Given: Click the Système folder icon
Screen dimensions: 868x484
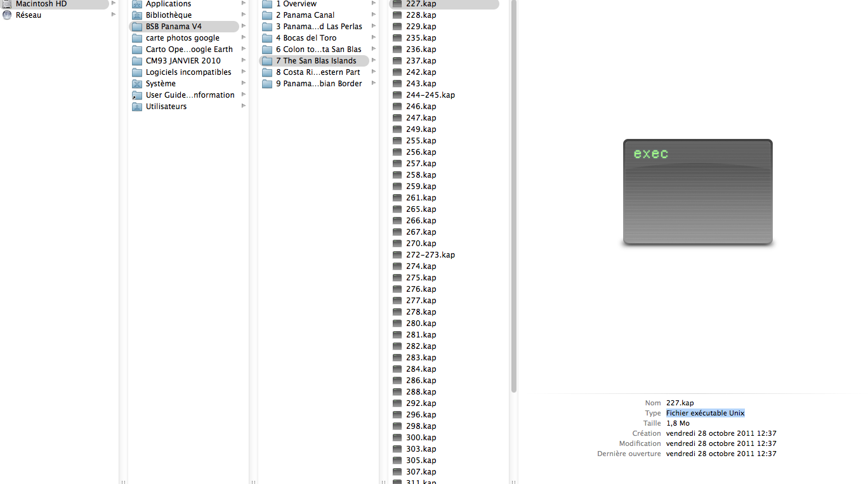Looking at the screenshot, I should click(x=137, y=84).
